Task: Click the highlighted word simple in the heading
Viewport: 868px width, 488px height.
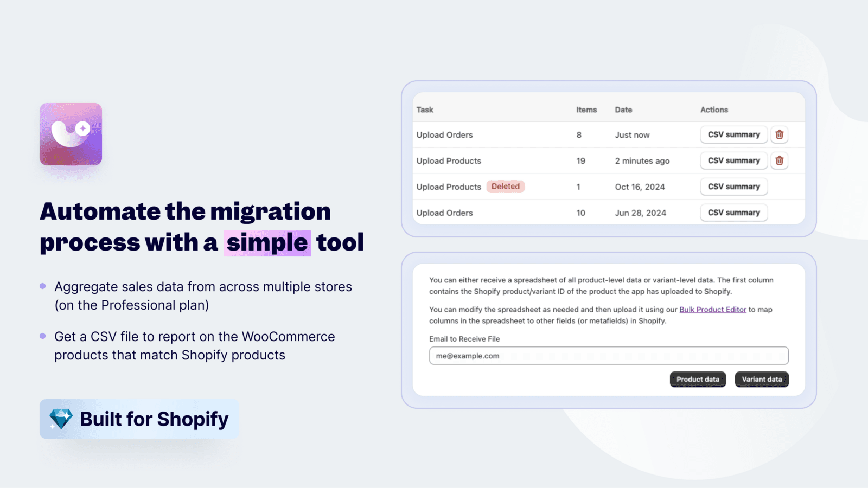Action: coord(267,242)
